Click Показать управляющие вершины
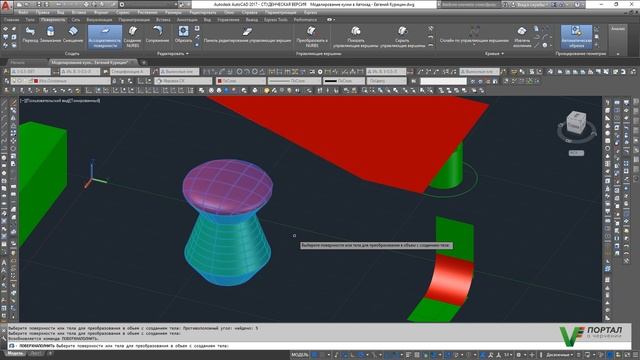 coord(356,37)
